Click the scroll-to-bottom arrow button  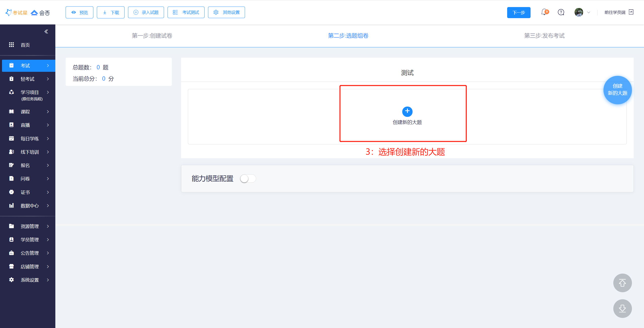pos(622,308)
